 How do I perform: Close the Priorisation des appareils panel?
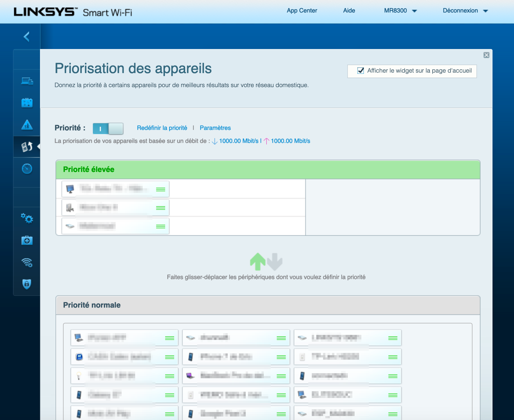486,55
